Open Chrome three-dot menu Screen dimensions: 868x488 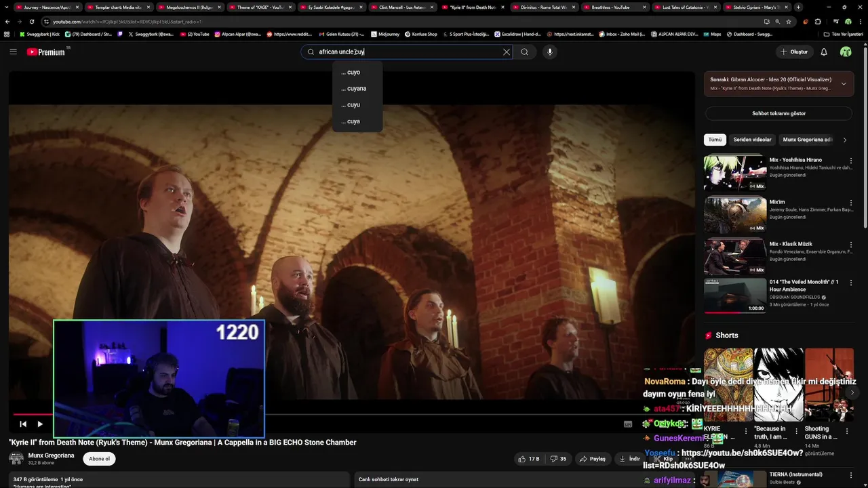[860, 22]
